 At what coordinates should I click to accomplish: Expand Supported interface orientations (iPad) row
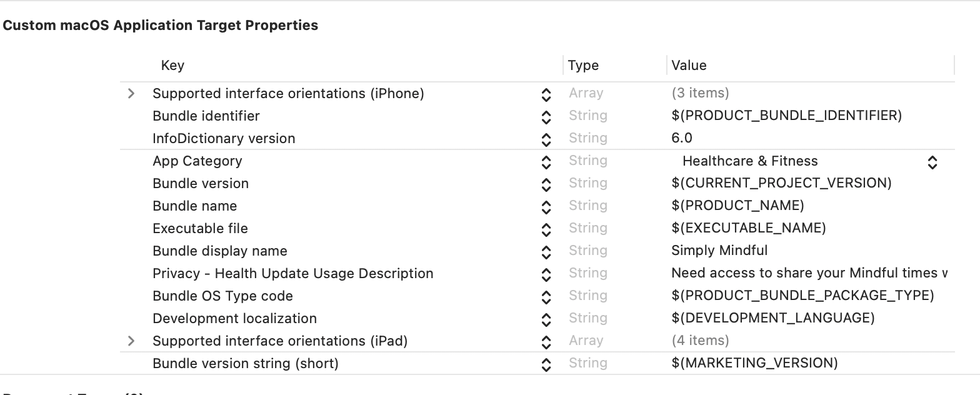(131, 341)
